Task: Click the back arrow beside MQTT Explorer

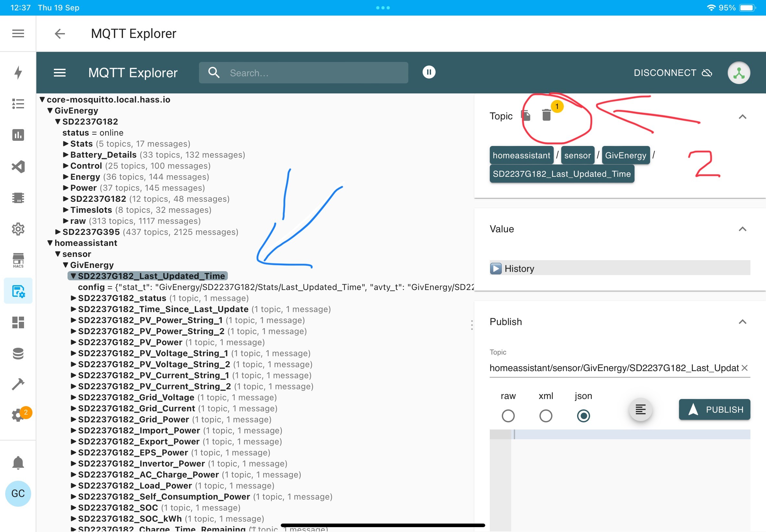Action: click(x=60, y=34)
